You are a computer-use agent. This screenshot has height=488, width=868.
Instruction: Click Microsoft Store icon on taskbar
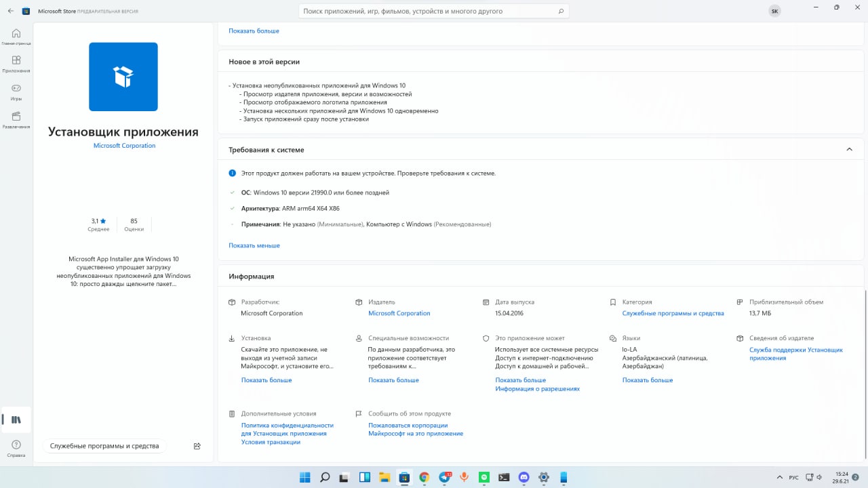click(x=404, y=477)
